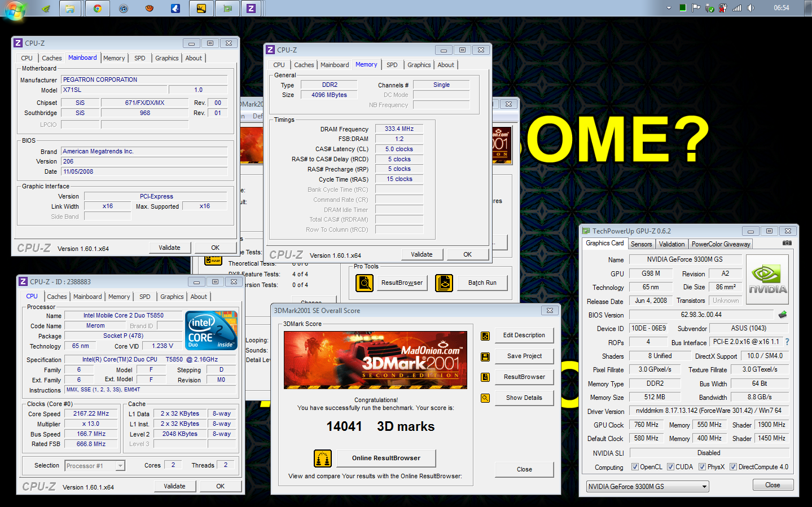Click the volume speaker tray icon
Image resolution: width=812 pixels, height=507 pixels.
750,8
